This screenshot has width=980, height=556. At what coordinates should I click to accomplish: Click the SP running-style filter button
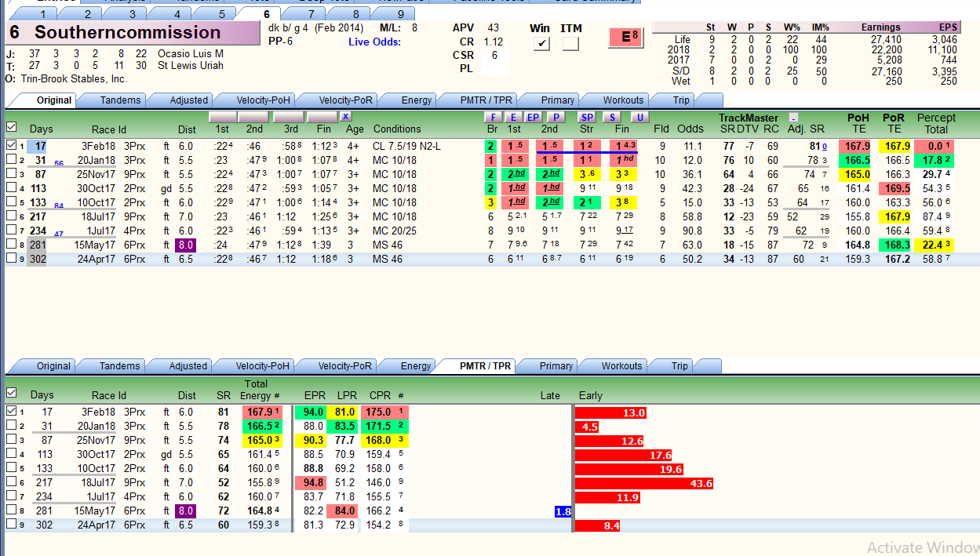[588, 117]
